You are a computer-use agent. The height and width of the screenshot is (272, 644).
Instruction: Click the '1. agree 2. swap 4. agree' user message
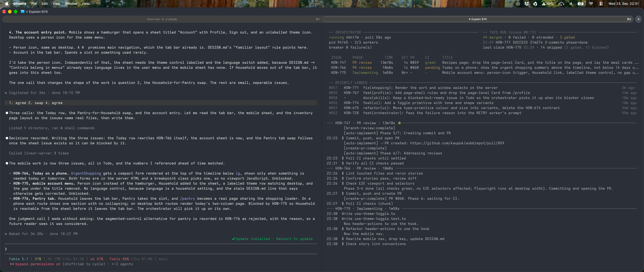[x=161, y=103]
